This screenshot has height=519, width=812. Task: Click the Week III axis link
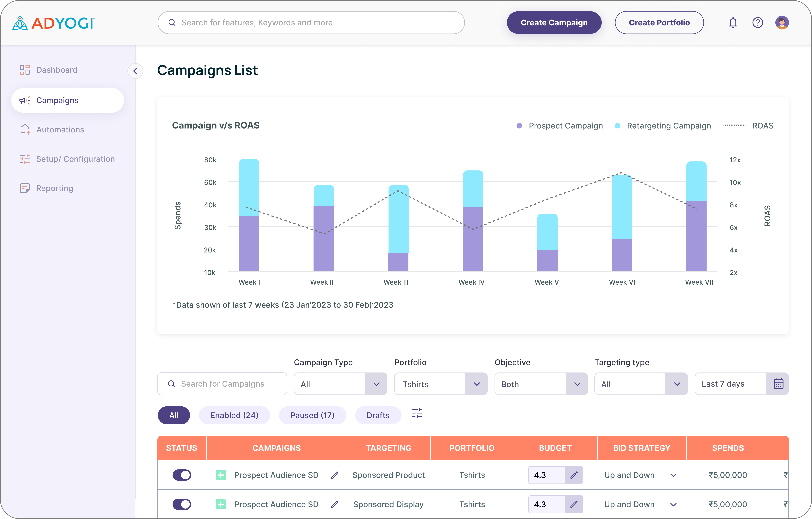tap(396, 282)
